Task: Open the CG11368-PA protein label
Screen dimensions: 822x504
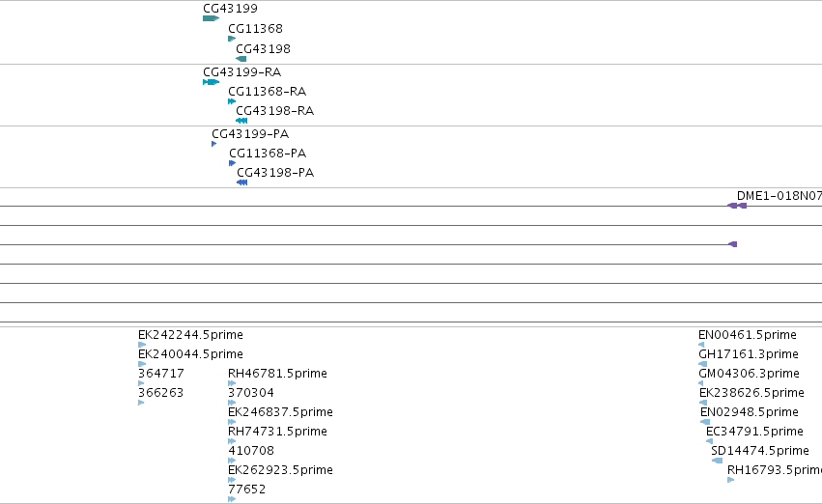Action: (268, 153)
